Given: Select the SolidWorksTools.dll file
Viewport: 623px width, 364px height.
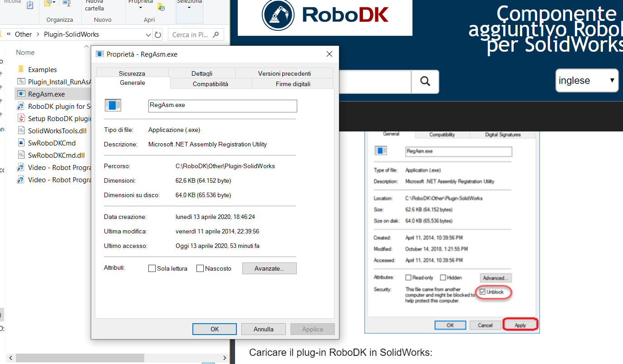Looking at the screenshot, I should point(57,131).
